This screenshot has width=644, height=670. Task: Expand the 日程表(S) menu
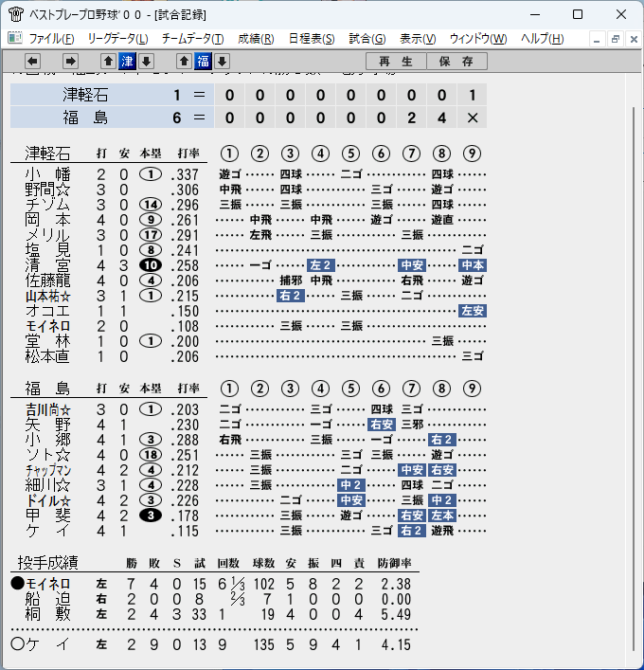(x=312, y=39)
